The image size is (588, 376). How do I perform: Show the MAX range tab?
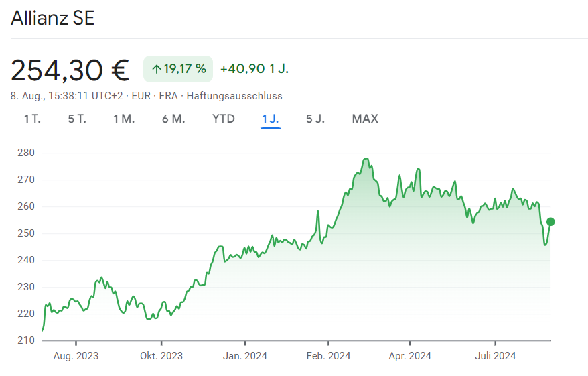pyautogui.click(x=365, y=119)
